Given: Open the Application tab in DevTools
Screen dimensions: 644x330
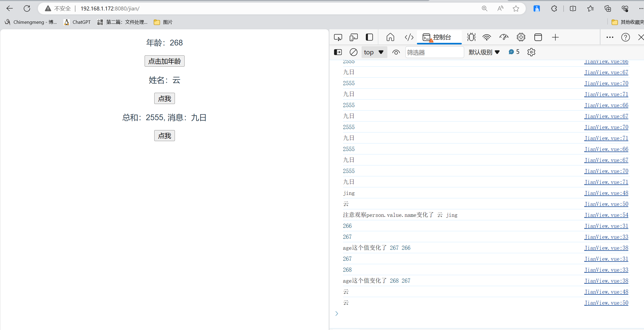Looking at the screenshot, I should pos(538,37).
